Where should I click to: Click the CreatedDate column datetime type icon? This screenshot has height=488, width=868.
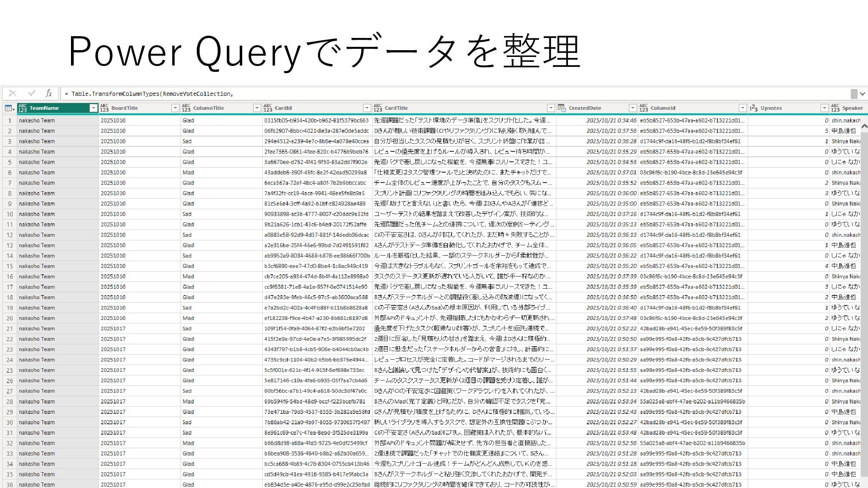tap(562, 108)
